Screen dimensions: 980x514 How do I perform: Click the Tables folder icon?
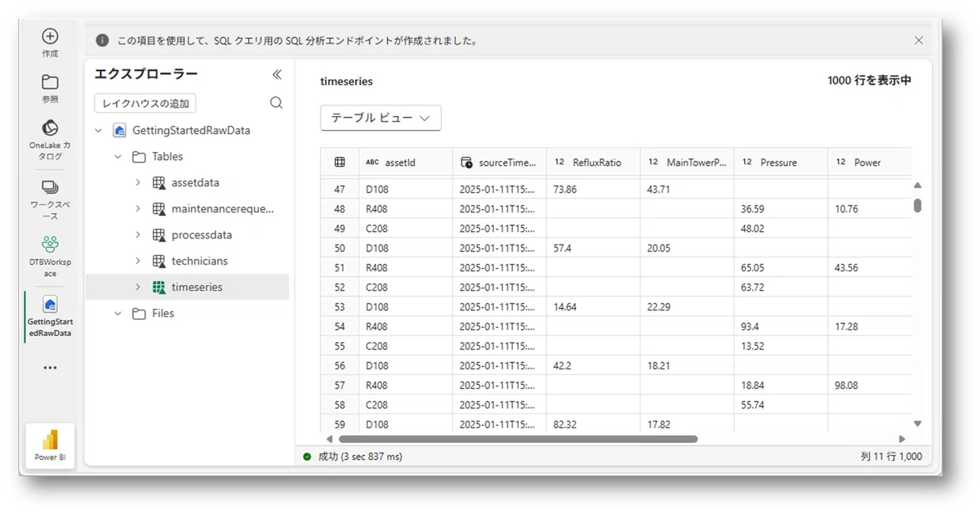point(139,156)
